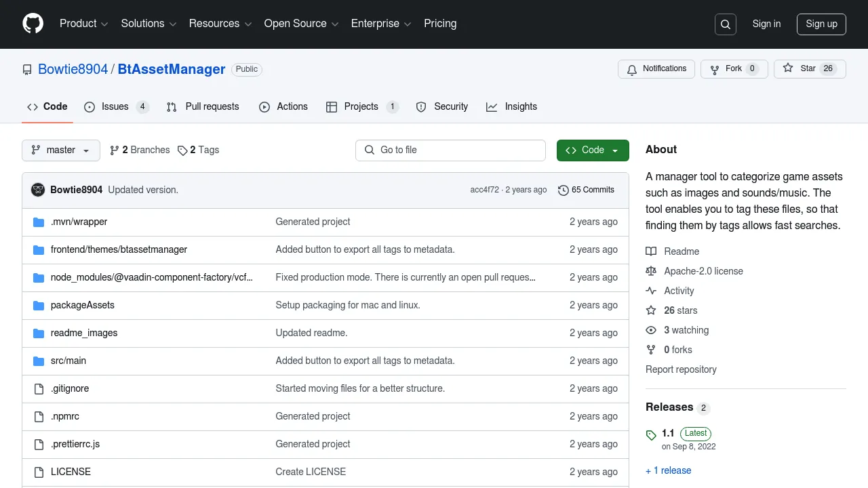Image resolution: width=868 pixels, height=488 pixels.
Task: Click the + 1 release link
Action: coord(669,470)
